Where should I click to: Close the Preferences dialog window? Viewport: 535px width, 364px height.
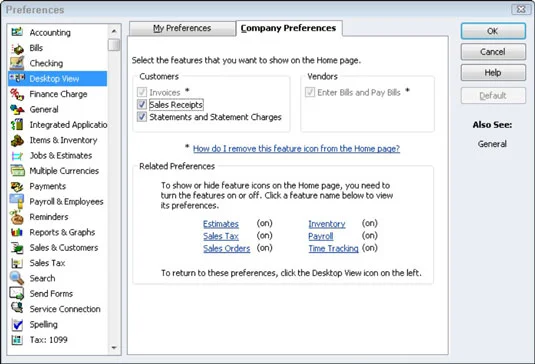coord(521,10)
